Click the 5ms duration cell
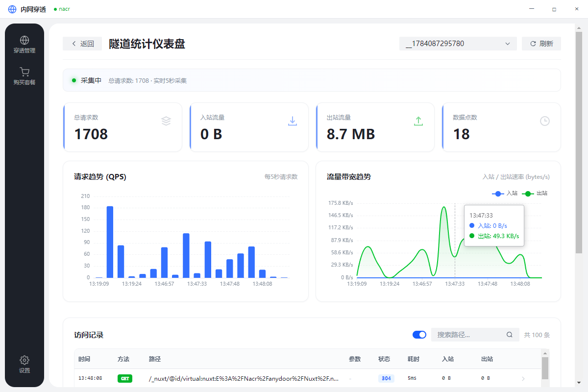 (412, 378)
